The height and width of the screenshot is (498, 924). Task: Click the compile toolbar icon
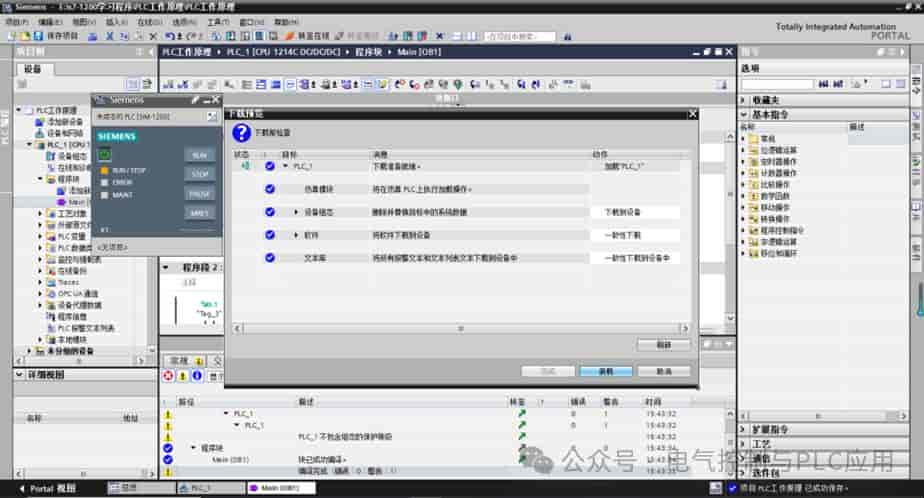pos(216,37)
